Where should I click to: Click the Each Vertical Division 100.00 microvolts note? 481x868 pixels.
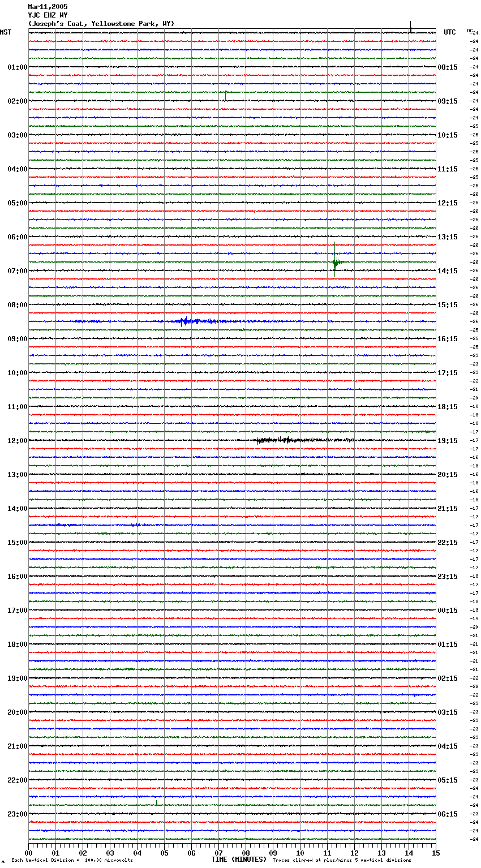[72, 861]
